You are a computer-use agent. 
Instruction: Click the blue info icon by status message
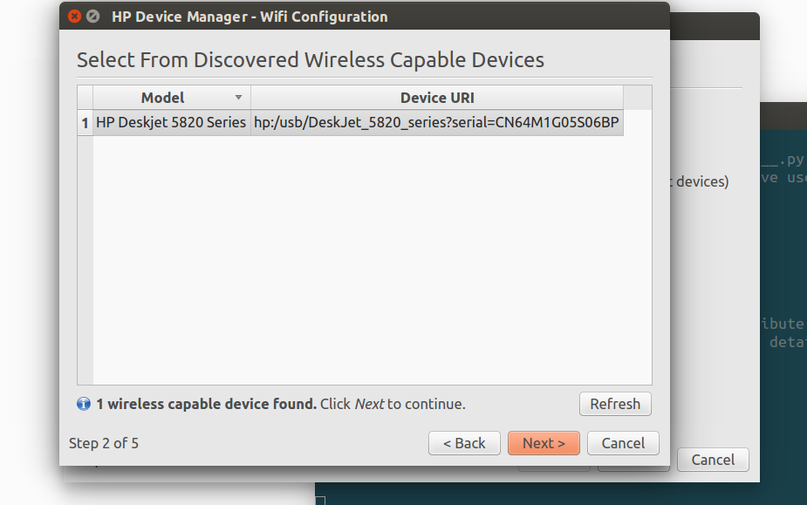(x=84, y=404)
